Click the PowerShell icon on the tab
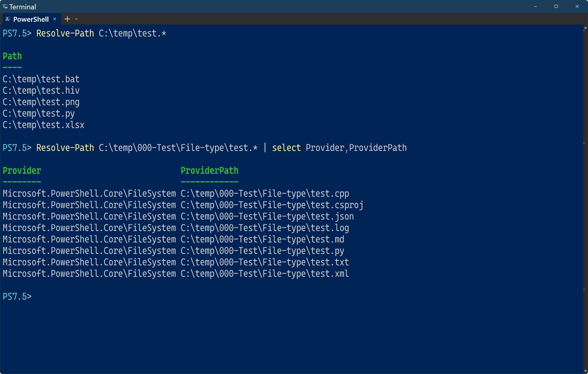588x374 pixels. point(8,19)
